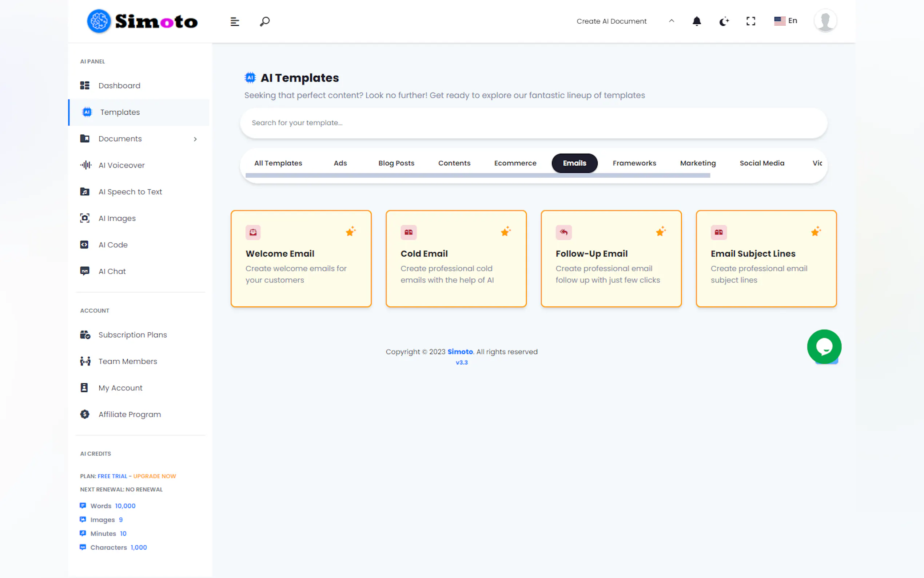Open the En language selector
924x578 pixels.
pyautogui.click(x=785, y=21)
